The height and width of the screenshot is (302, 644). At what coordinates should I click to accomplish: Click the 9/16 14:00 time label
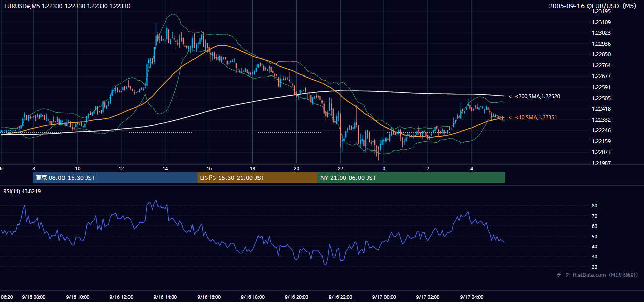[165, 297]
